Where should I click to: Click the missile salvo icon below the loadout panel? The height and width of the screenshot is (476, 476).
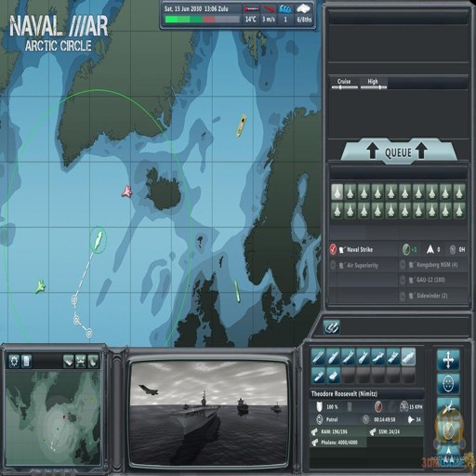tap(332, 327)
